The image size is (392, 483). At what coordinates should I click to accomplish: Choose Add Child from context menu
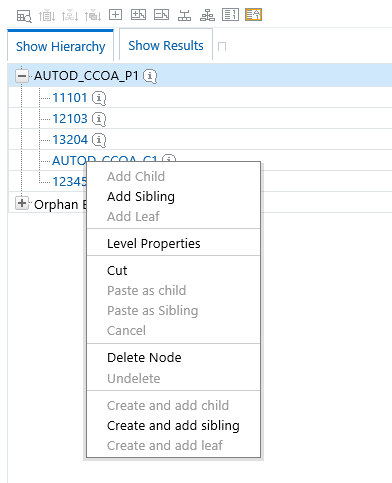click(x=136, y=176)
